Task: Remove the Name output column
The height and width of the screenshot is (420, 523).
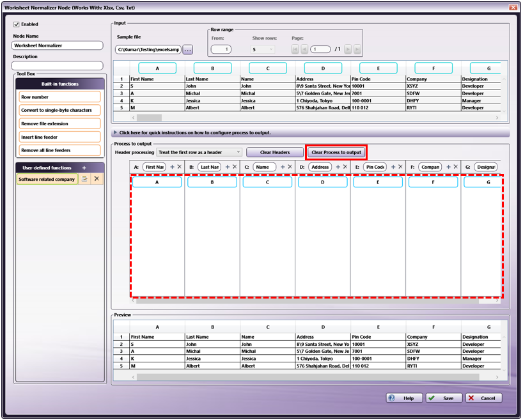Action: click(x=290, y=167)
